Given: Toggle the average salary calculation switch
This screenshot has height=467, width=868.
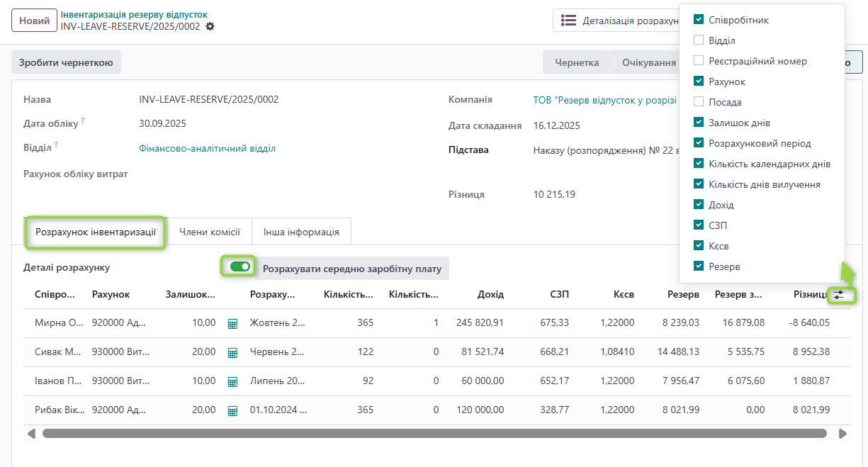Looking at the screenshot, I should (240, 266).
